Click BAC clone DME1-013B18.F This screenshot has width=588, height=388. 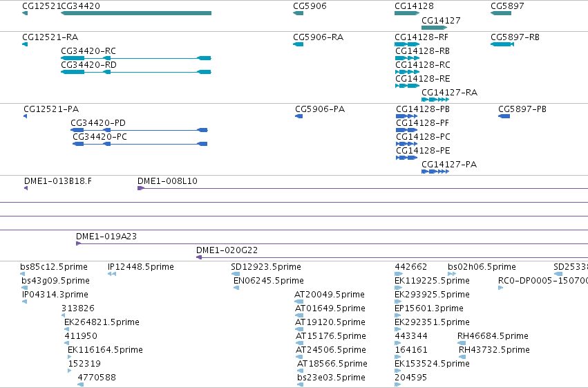click(26, 188)
